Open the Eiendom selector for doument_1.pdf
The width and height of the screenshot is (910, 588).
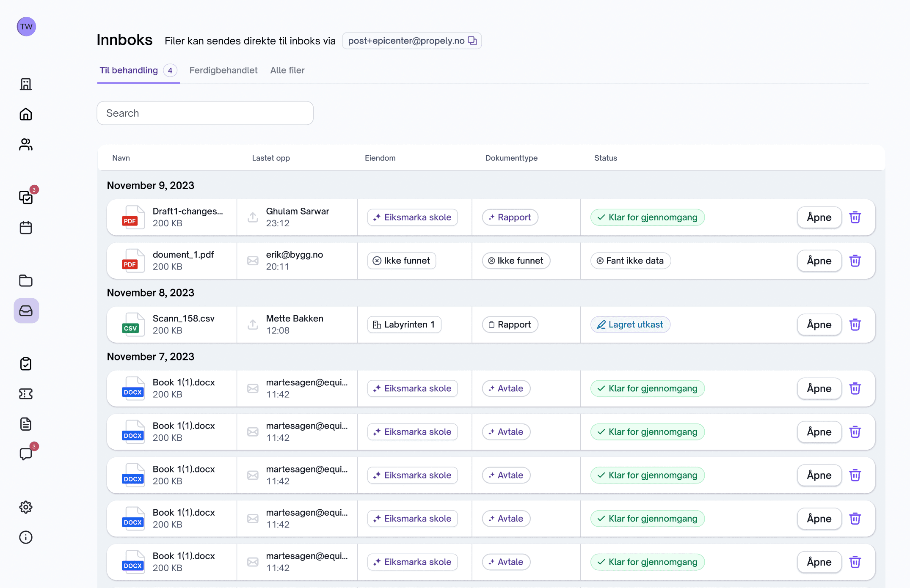coord(401,261)
